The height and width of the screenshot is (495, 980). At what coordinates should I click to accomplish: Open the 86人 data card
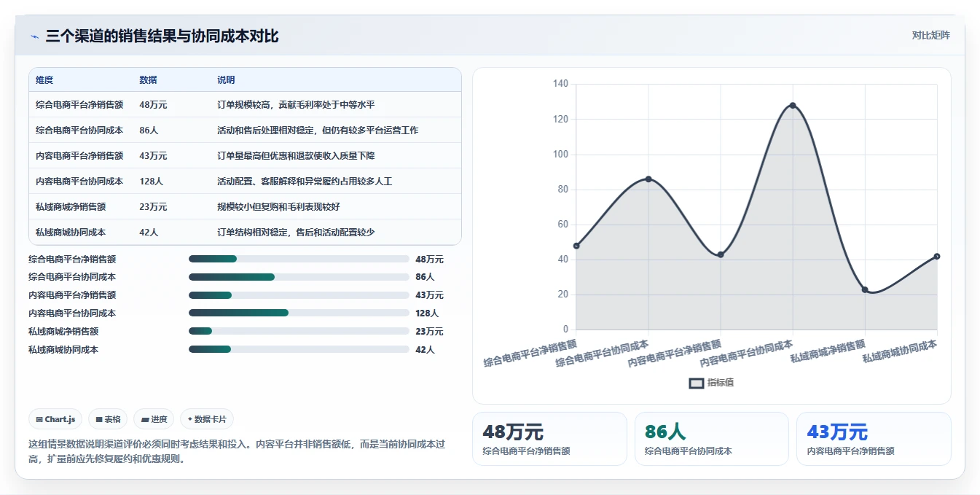711,439
